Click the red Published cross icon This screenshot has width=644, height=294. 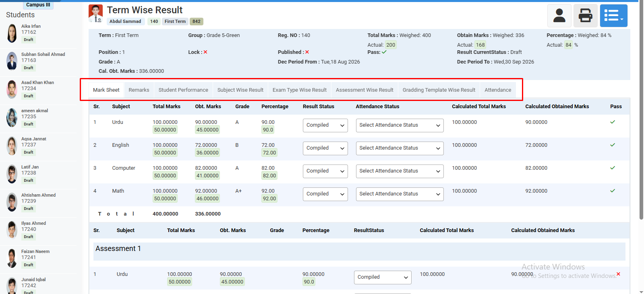pyautogui.click(x=307, y=52)
